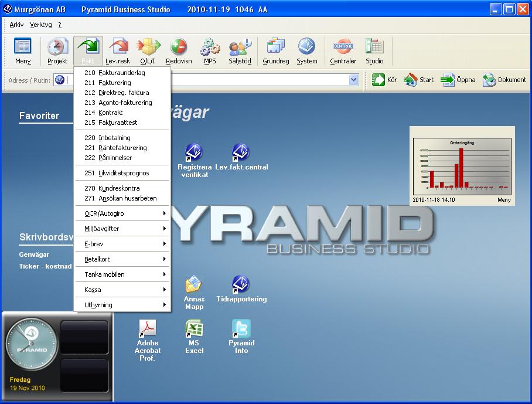Expand the Miljöavgifter submenu
Viewport: 532px width, 404px height.
coord(122,229)
